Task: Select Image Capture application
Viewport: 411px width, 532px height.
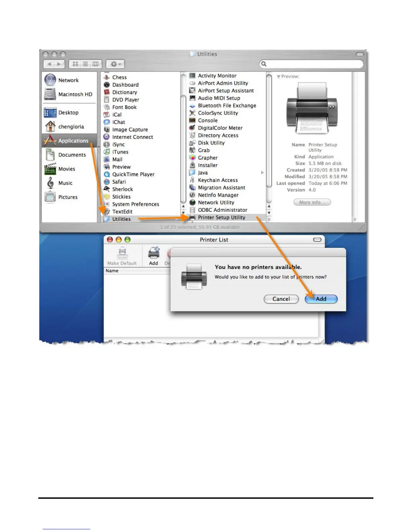Action: 126,129
